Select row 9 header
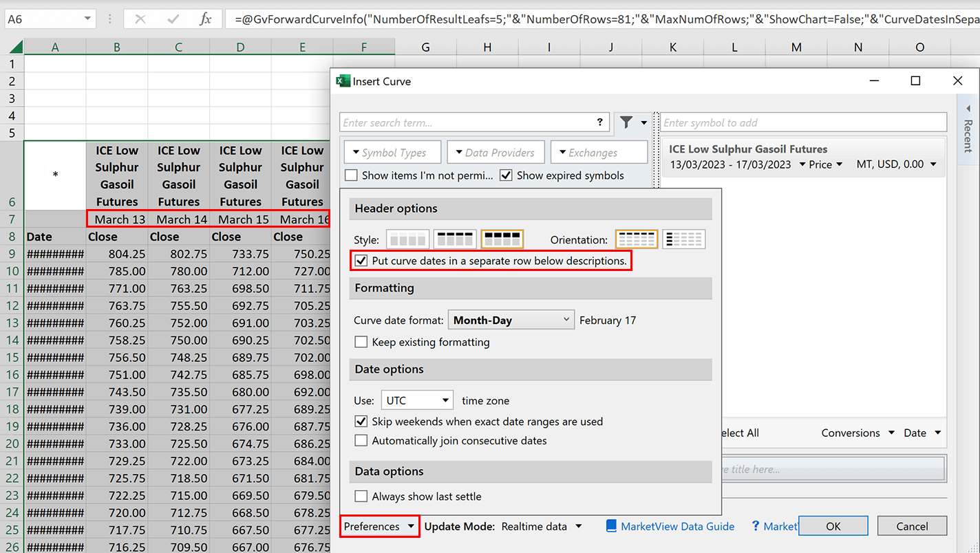This screenshot has width=980, height=553. pyautogui.click(x=12, y=254)
